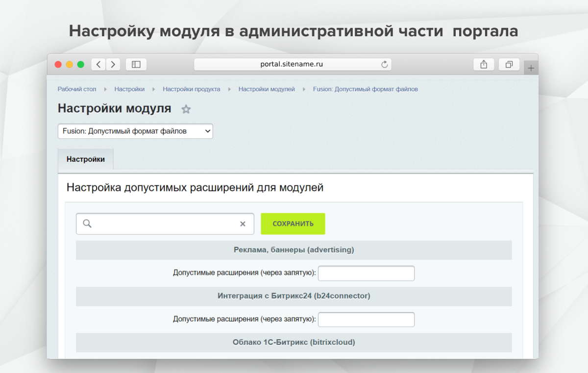Expand the 'Облако 1С-Битрикс (bitrixcloud)' section header
Screen dimensions: 588x373
coord(294,342)
